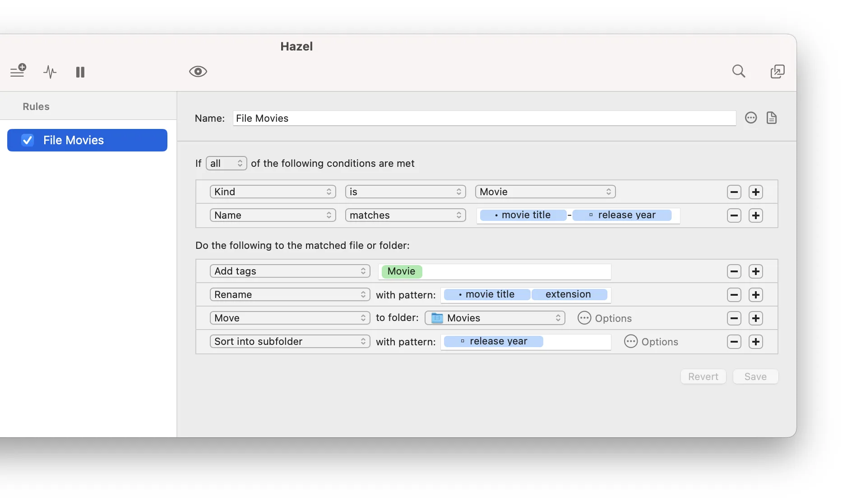847x504 pixels.
Task: Remove the Move action row
Action: (734, 318)
